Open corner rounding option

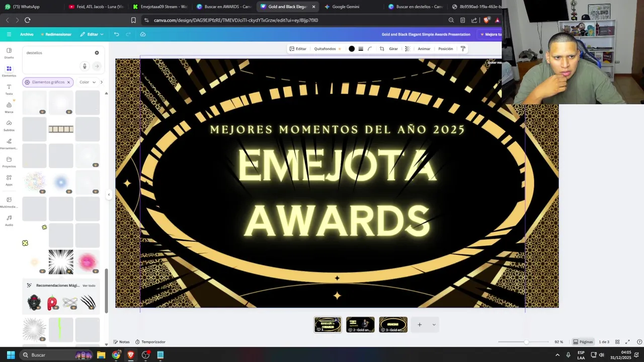370,49
